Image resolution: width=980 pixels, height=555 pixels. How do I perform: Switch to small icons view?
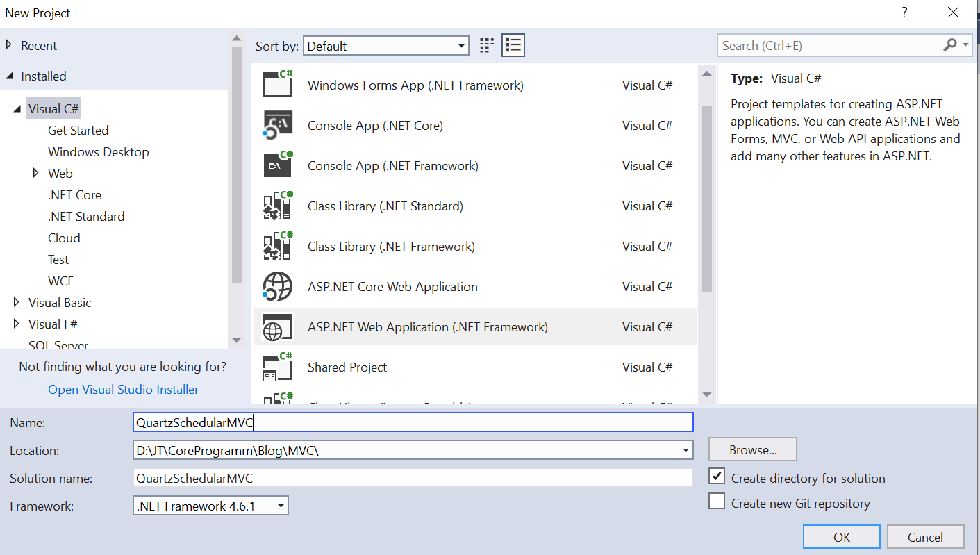(486, 44)
